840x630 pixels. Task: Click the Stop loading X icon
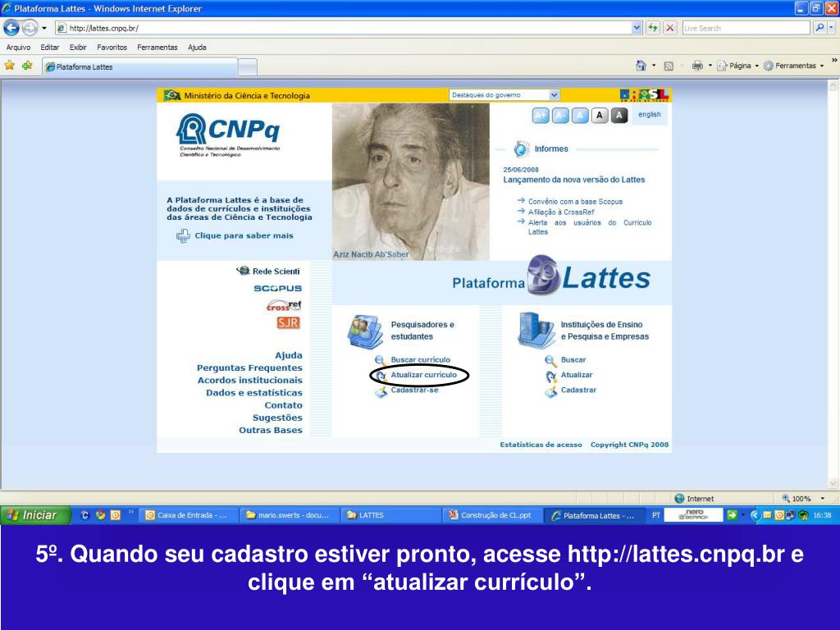pyautogui.click(x=669, y=28)
